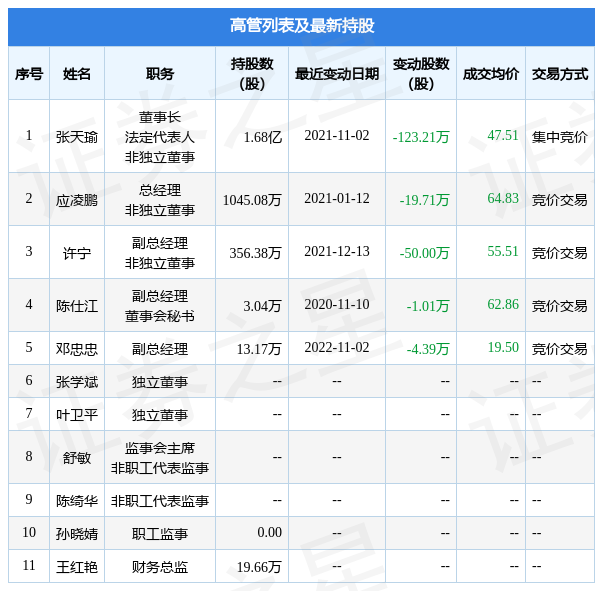The width and height of the screenshot is (595, 591).
Task: Click the 高管列表及最新持股 title banner
Action: (302, 27)
